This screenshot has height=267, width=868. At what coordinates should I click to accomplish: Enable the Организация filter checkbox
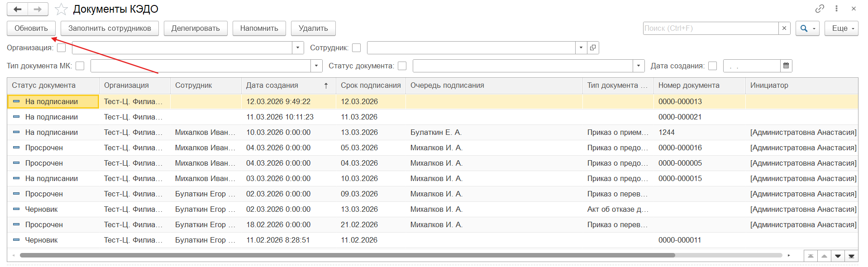62,48
